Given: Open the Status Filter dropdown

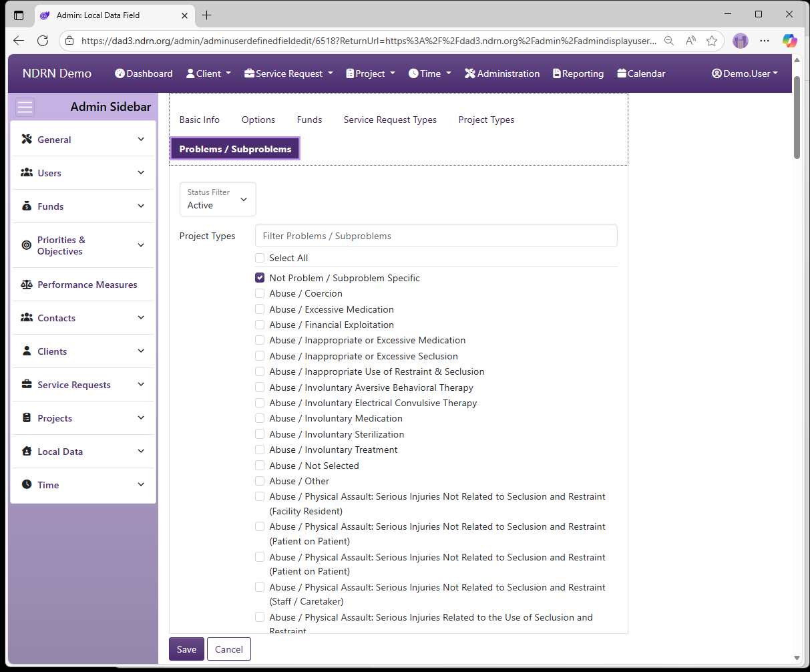Looking at the screenshot, I should (218, 199).
